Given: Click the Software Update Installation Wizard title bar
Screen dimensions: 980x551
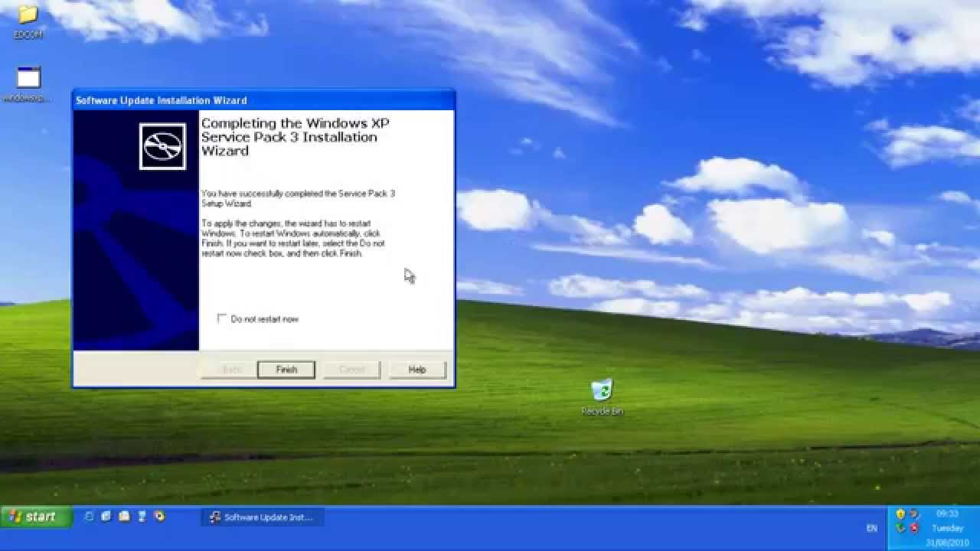Looking at the screenshot, I should 263,100.
